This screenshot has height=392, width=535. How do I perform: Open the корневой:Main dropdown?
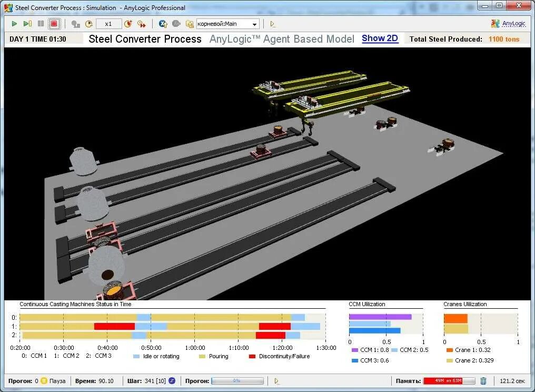pos(227,24)
